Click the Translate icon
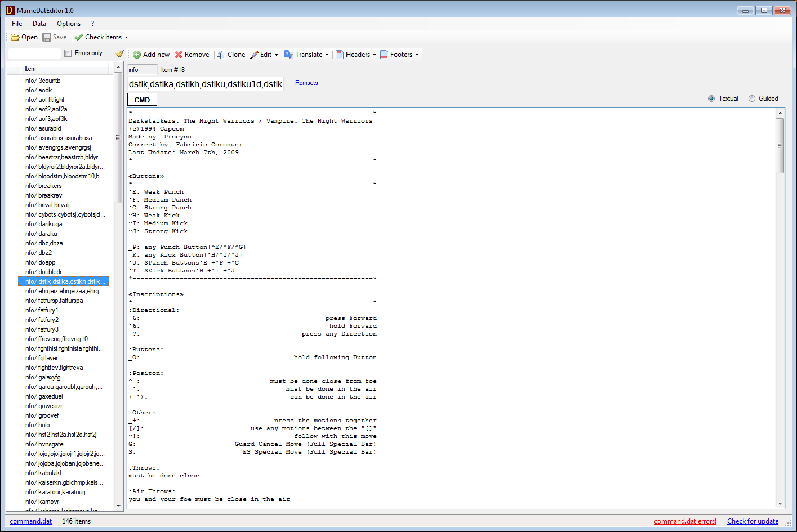This screenshot has width=797, height=532. pyautogui.click(x=289, y=55)
